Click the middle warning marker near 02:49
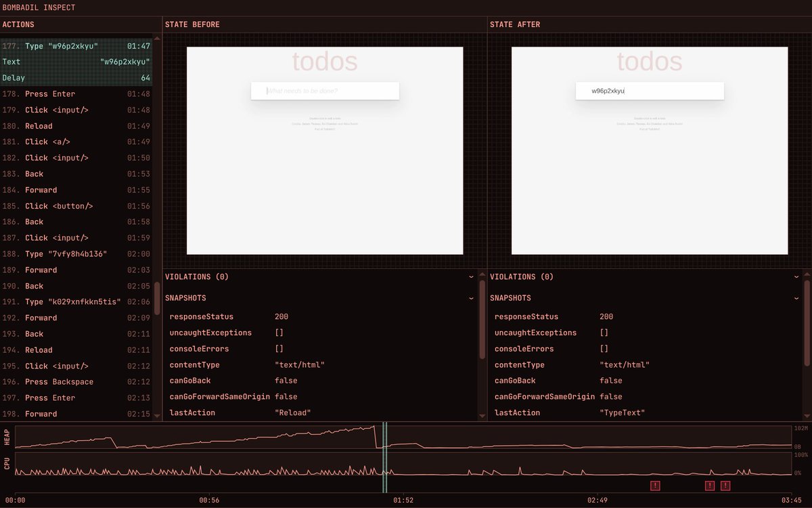 click(x=709, y=486)
